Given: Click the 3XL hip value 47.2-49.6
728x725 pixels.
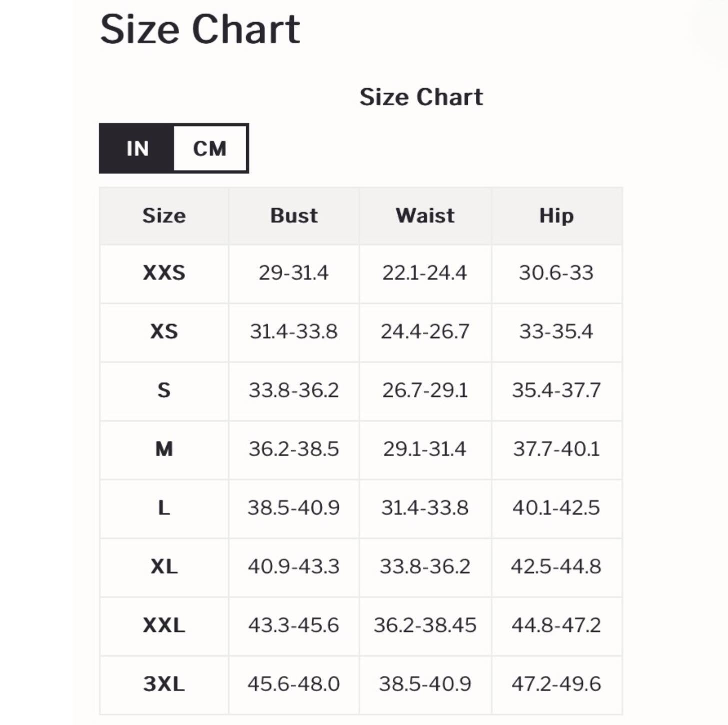Looking at the screenshot, I should pos(556,684).
